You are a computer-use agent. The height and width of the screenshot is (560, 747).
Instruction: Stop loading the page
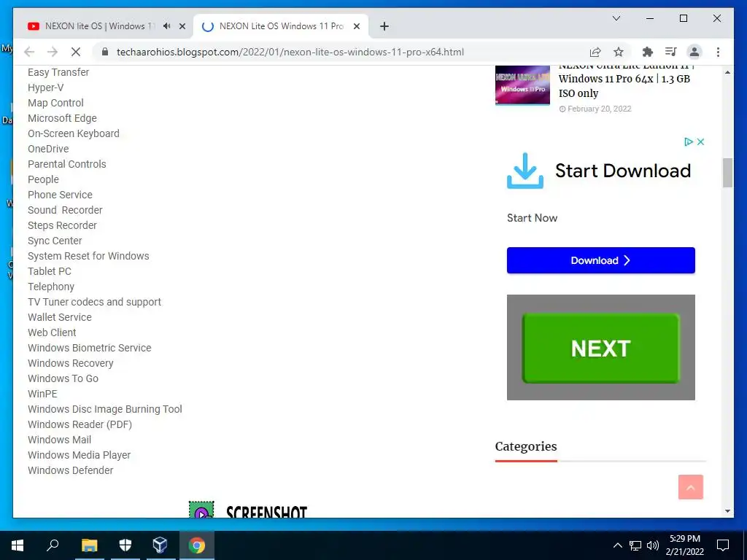(x=76, y=52)
